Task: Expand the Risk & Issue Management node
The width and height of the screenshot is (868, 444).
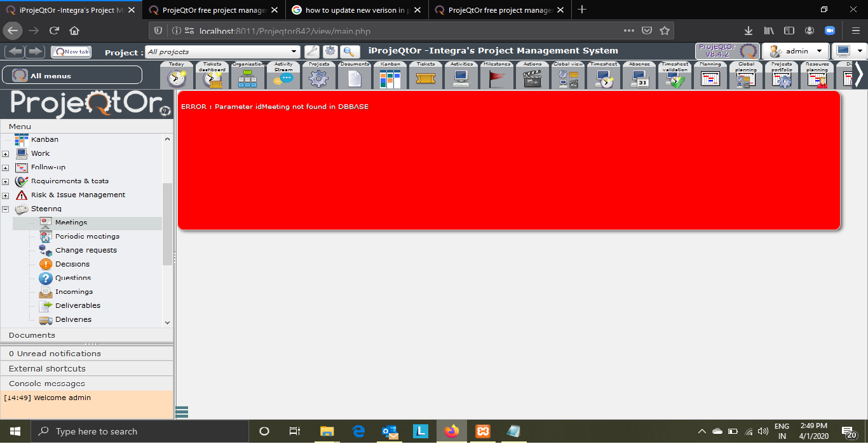Action: click(6, 195)
